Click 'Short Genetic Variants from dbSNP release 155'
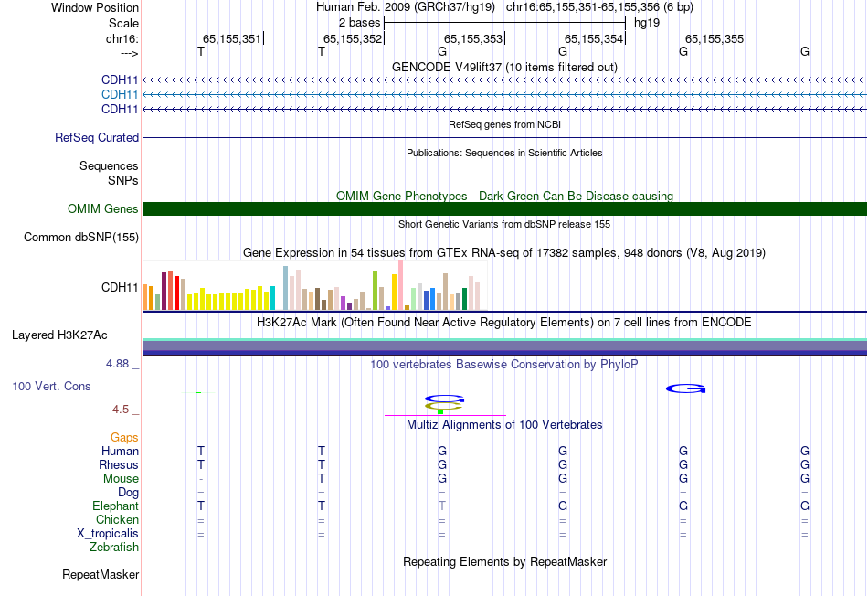The width and height of the screenshot is (868, 596). tap(504, 224)
